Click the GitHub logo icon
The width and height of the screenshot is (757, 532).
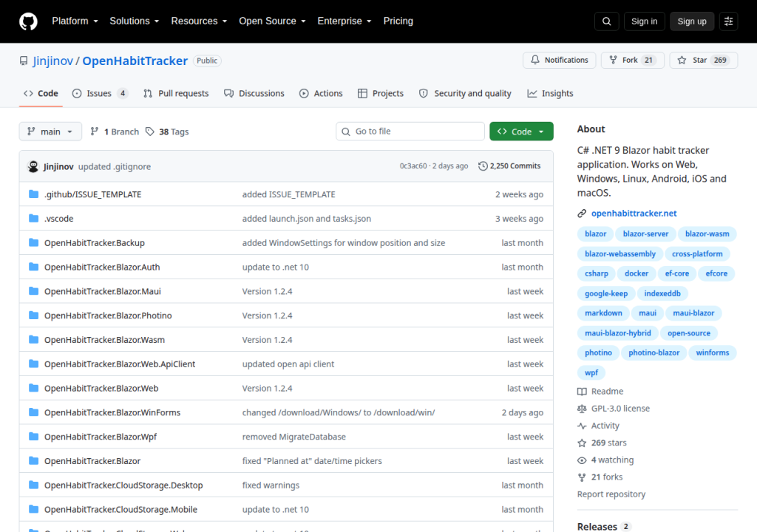click(x=28, y=21)
